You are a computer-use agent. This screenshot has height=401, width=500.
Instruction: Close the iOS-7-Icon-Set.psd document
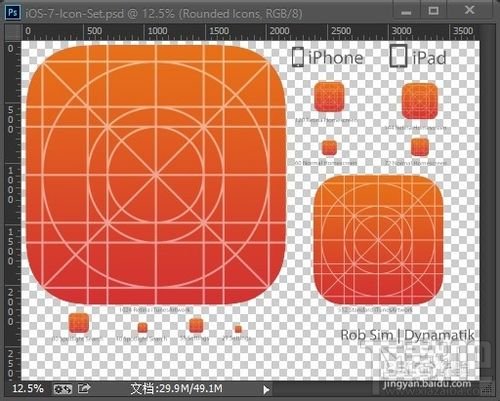click(469, 10)
